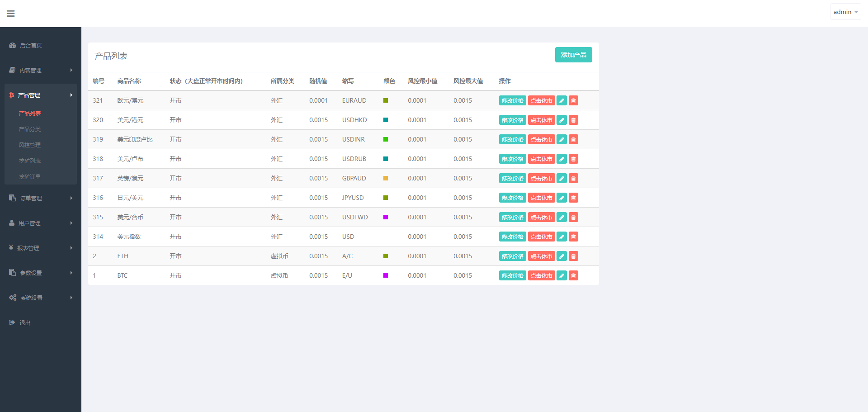Viewport: 868px width, 412px height.
Task: Expand the 参数设置 menu arrow
Action: coord(71,273)
